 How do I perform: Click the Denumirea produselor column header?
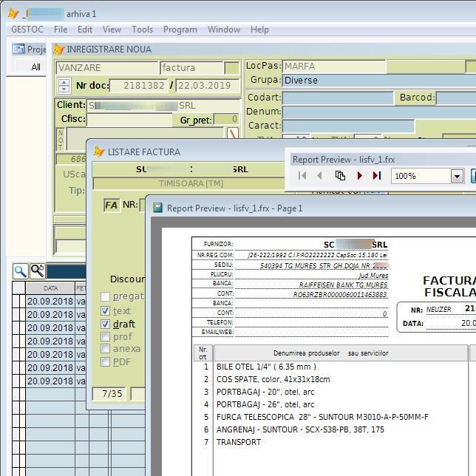tap(341, 353)
